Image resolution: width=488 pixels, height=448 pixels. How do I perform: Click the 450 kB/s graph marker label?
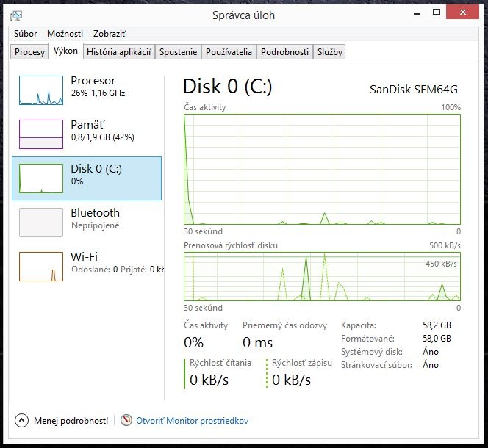click(x=441, y=264)
